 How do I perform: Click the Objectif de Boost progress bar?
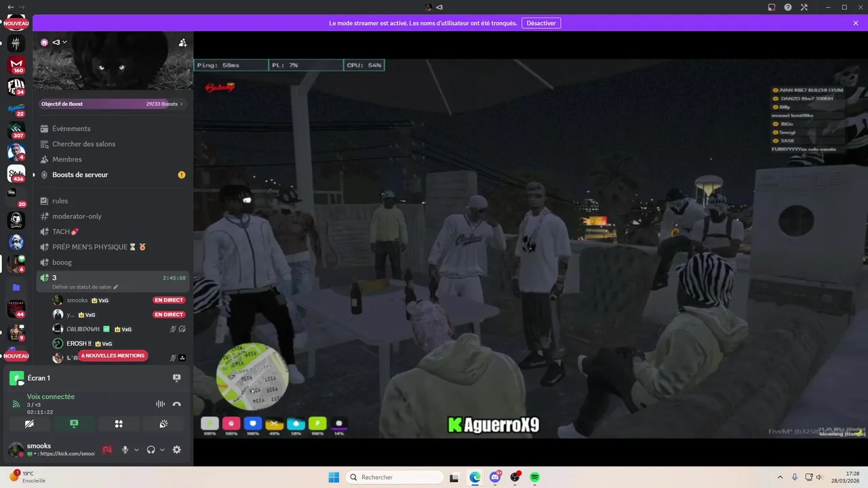pos(113,104)
